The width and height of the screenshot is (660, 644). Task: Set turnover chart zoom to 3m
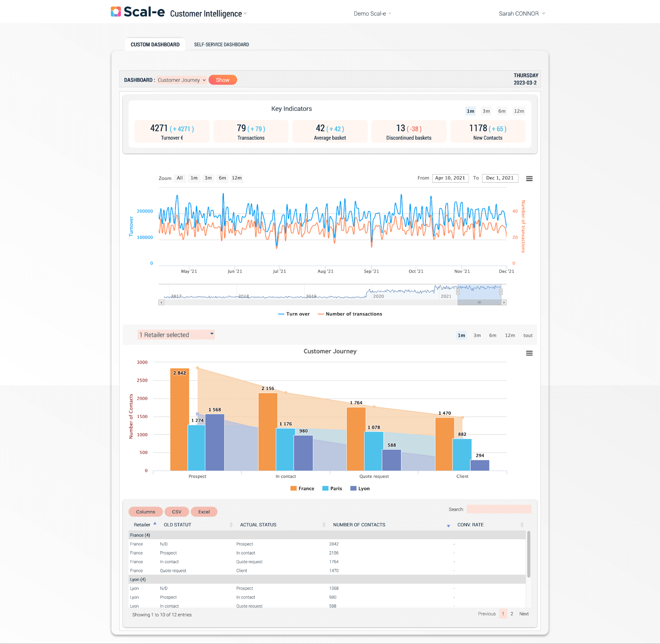(x=208, y=178)
